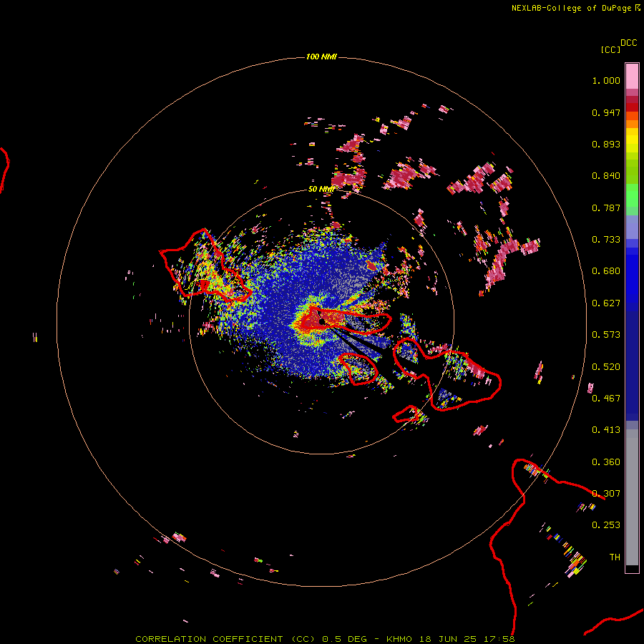This screenshot has height=644, width=644.
Task: Click the 0.733 scale value
Action: [606, 240]
